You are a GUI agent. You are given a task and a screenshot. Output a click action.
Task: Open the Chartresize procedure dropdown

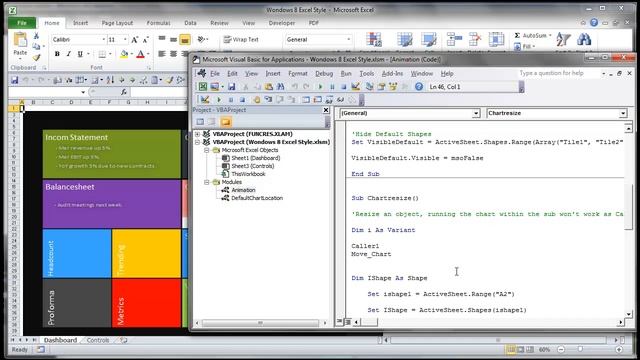tap(623, 113)
